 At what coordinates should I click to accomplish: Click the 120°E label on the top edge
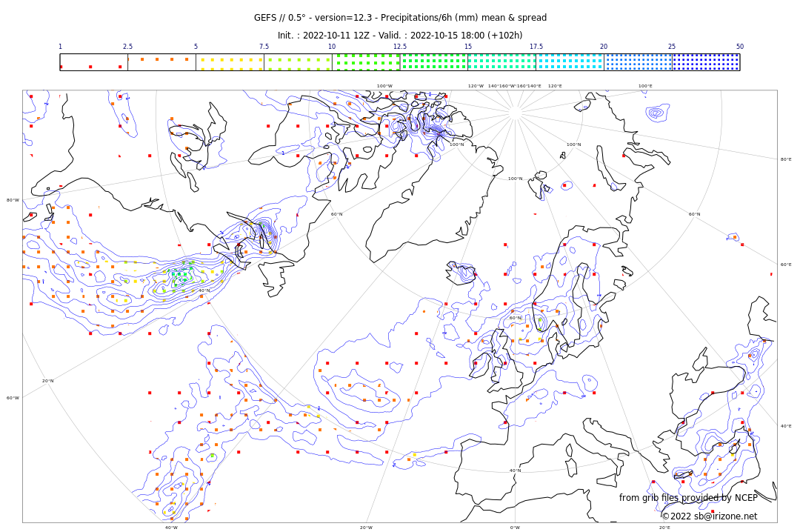pyautogui.click(x=555, y=86)
